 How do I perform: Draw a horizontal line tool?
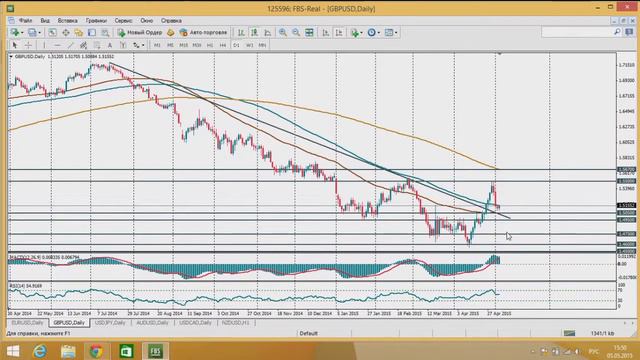coord(57,45)
